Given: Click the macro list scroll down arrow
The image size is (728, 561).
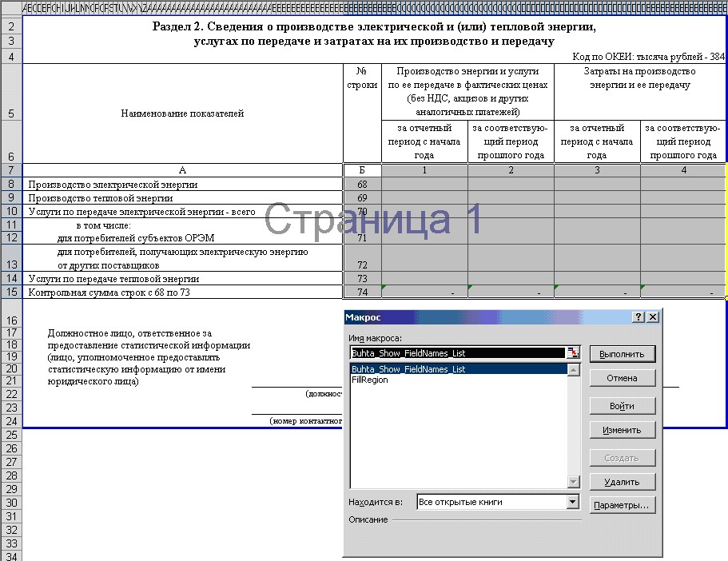Looking at the screenshot, I should pos(574,482).
